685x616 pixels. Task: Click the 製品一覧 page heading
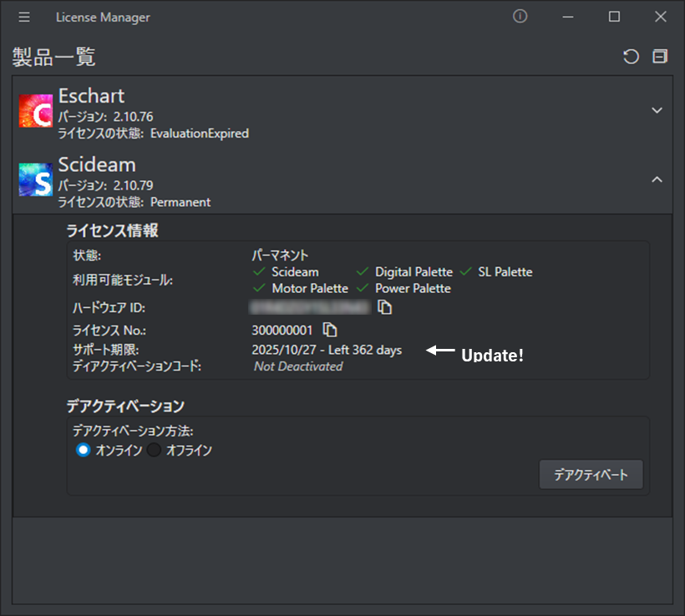[53, 58]
